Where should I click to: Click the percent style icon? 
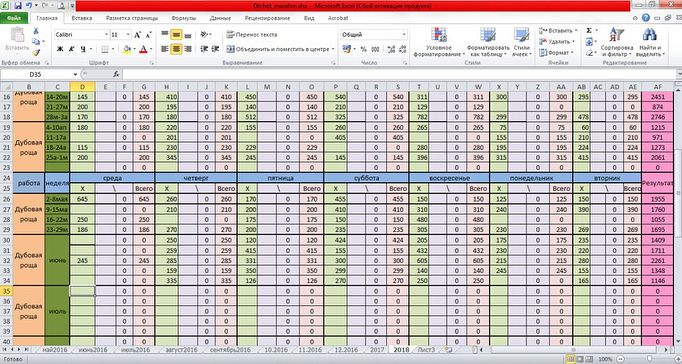tap(364, 49)
